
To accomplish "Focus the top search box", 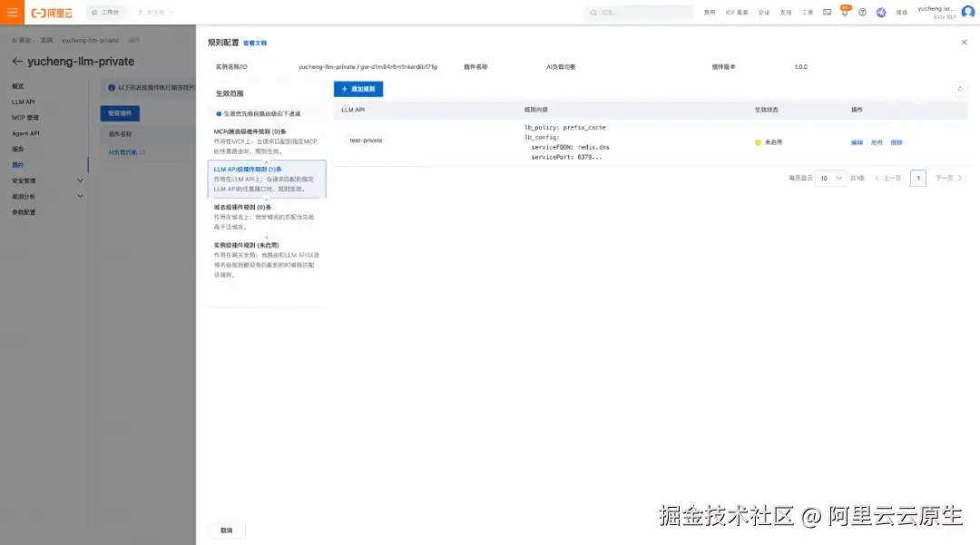I will (x=638, y=12).
